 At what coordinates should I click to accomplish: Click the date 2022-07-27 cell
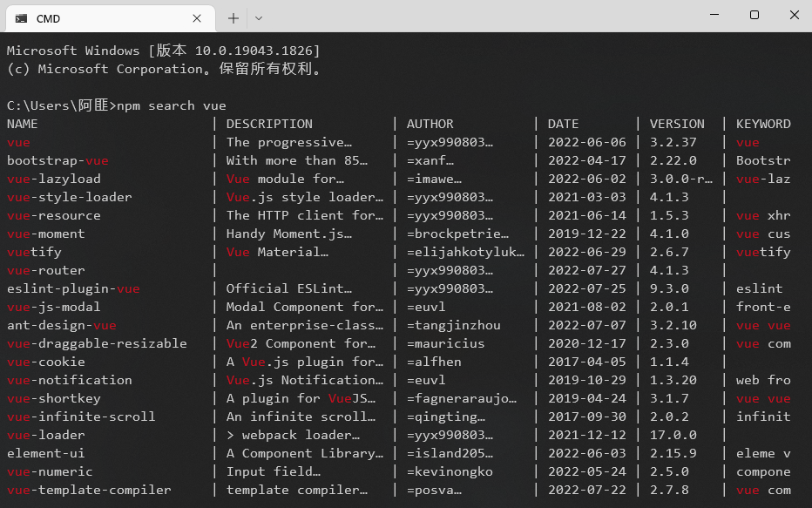[x=586, y=270]
